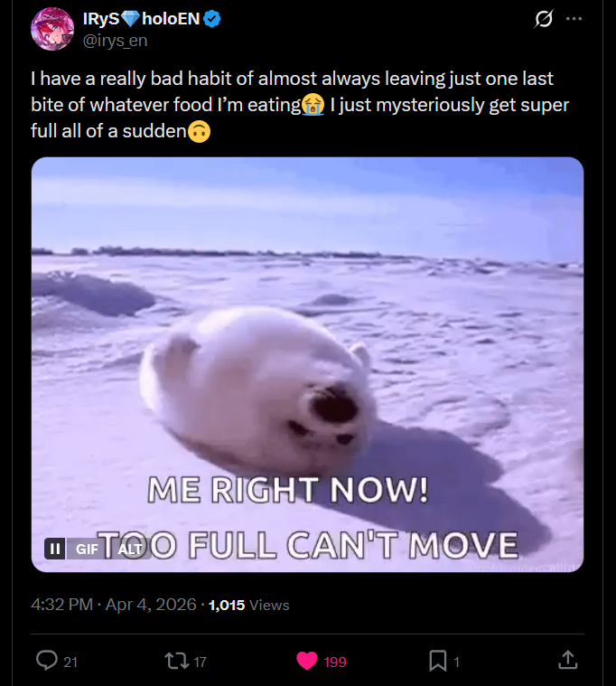This screenshot has height=686, width=616.
Task: Open the Grok circle-slash icon
Action: tap(544, 19)
